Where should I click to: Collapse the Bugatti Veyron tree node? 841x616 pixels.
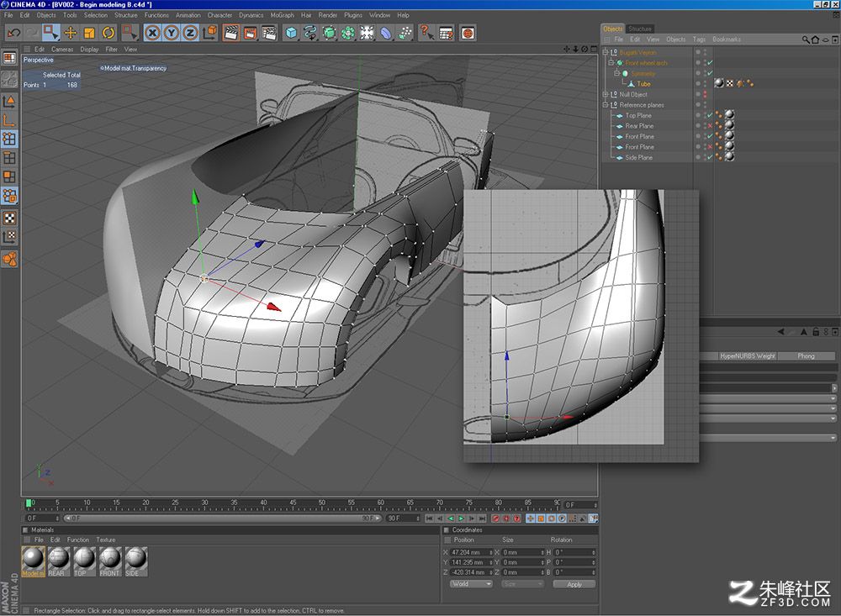coord(606,53)
